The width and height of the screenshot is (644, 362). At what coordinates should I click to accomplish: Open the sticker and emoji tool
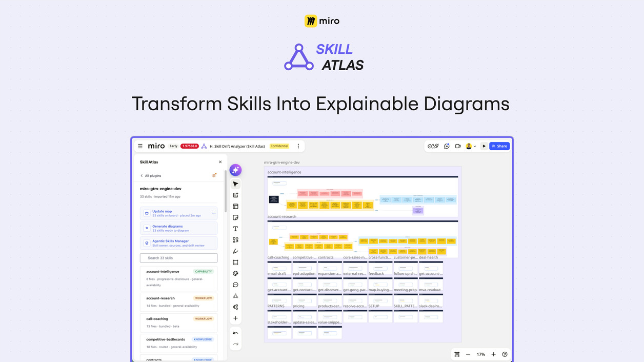[x=235, y=273]
